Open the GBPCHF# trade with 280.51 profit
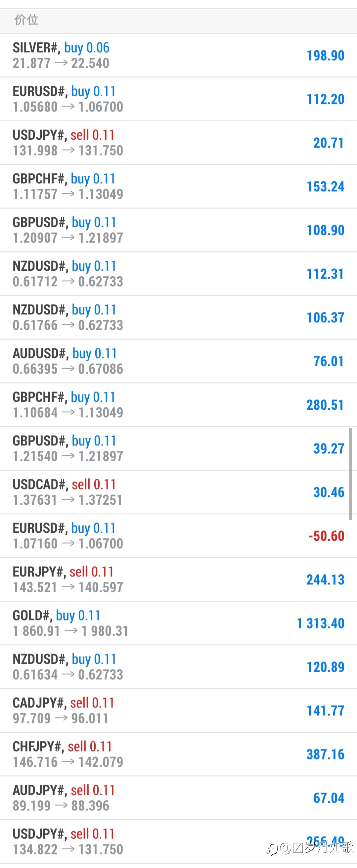The width and height of the screenshot is (357, 868). click(x=179, y=405)
